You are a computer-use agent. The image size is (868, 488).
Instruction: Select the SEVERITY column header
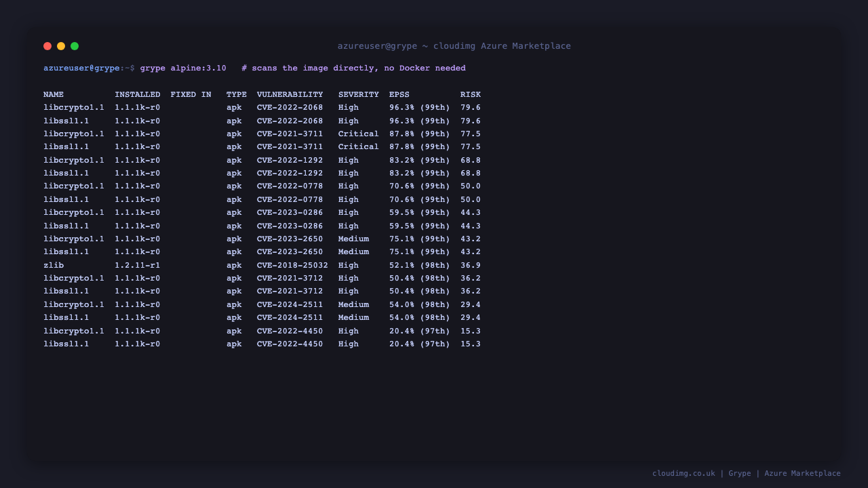[x=359, y=95]
